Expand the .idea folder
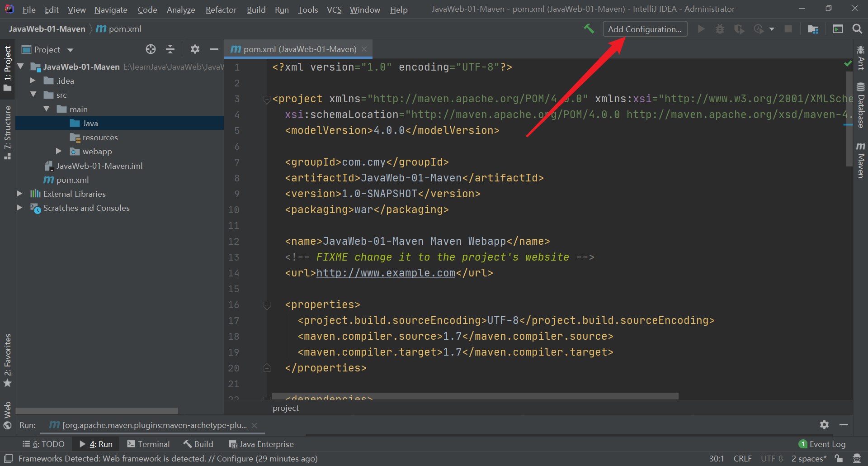This screenshot has height=466, width=868. (x=33, y=81)
